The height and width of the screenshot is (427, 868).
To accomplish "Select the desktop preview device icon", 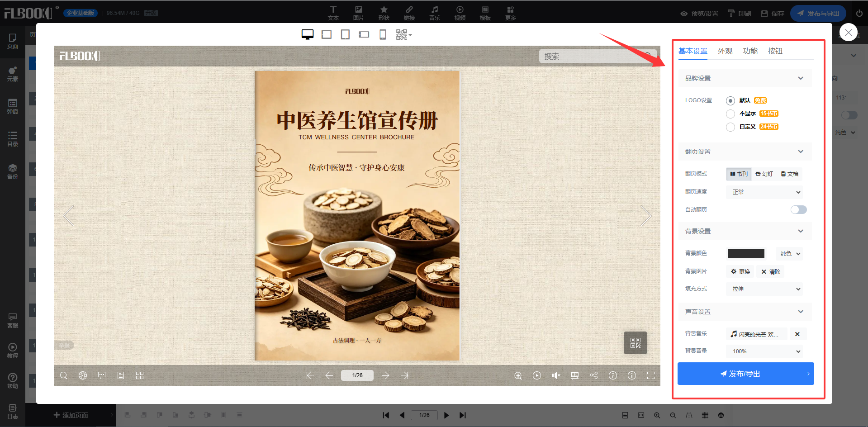I will point(308,35).
